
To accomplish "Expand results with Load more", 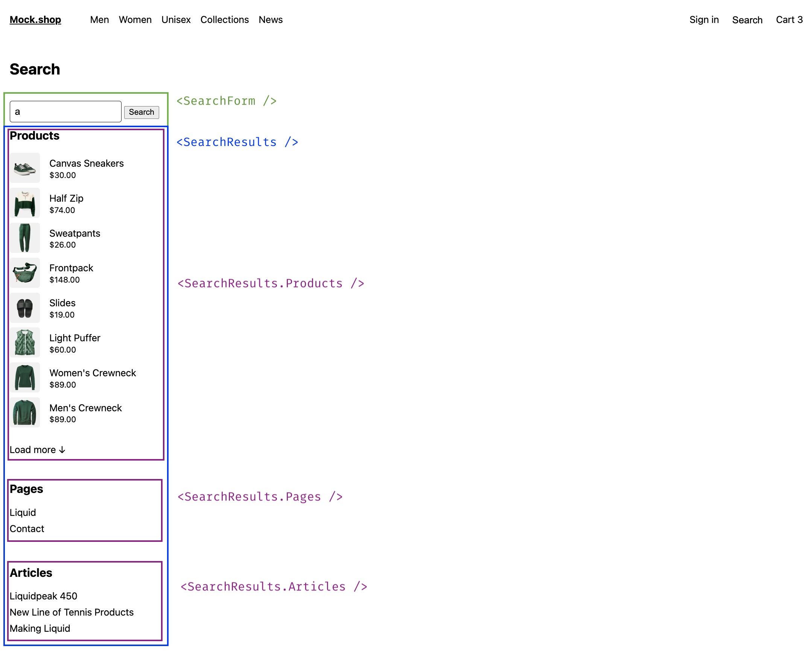I will [x=37, y=450].
